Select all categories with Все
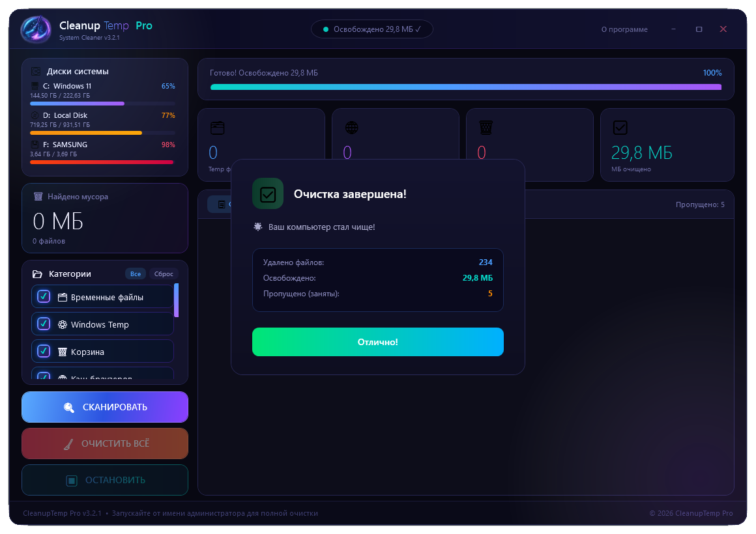 coord(136,274)
